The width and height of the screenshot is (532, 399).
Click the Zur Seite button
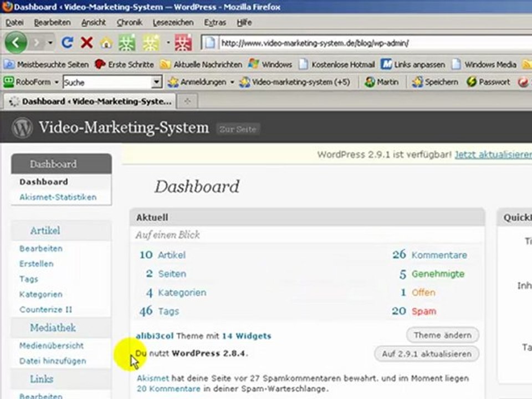coord(238,129)
